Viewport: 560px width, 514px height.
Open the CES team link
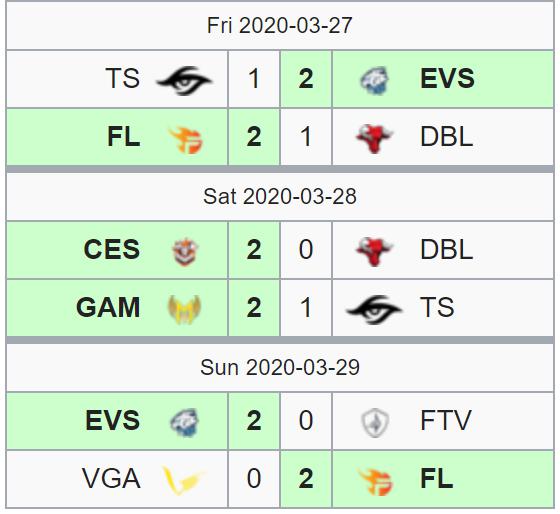(x=111, y=249)
